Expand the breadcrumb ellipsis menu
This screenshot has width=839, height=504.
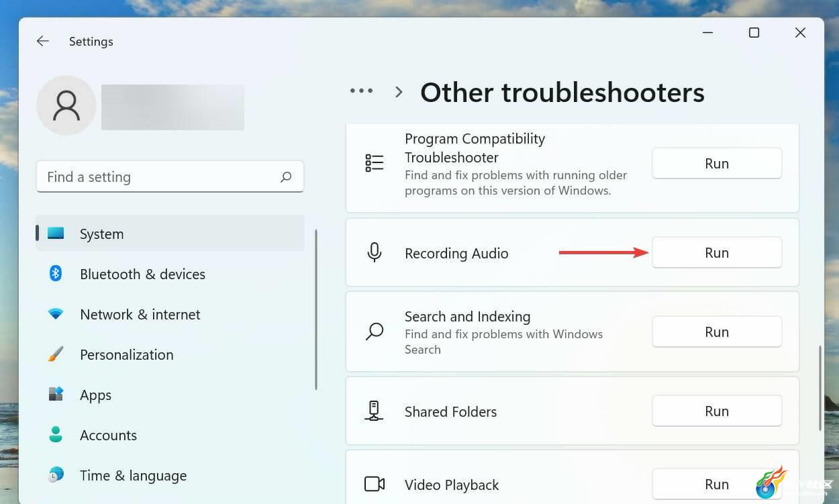pos(361,91)
